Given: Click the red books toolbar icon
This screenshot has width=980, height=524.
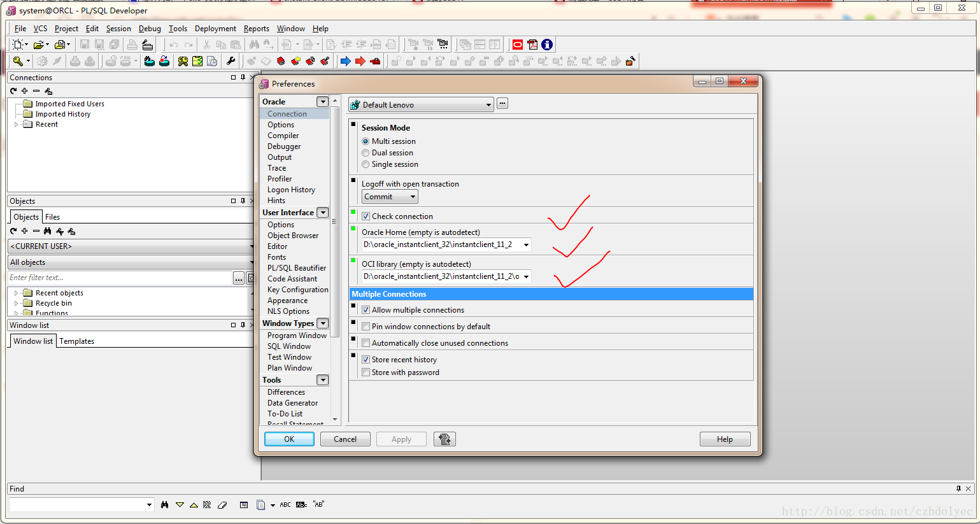Looking at the screenshot, I should tap(281, 61).
